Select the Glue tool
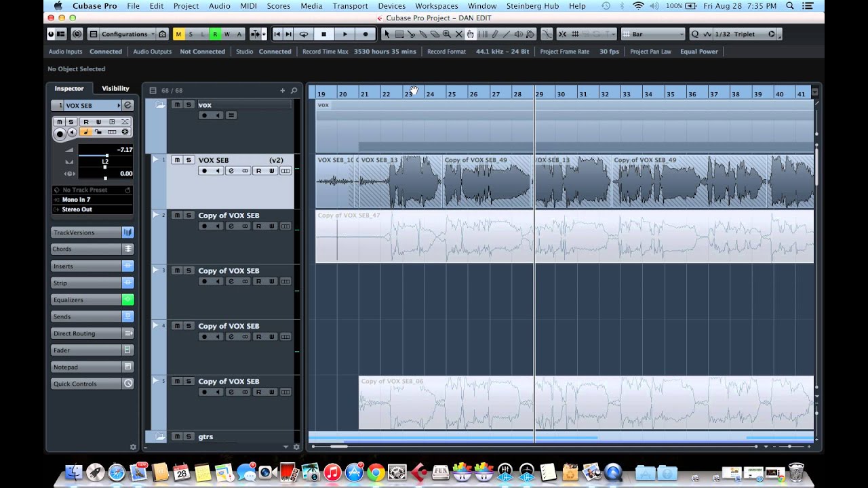868x488 pixels. (x=423, y=34)
